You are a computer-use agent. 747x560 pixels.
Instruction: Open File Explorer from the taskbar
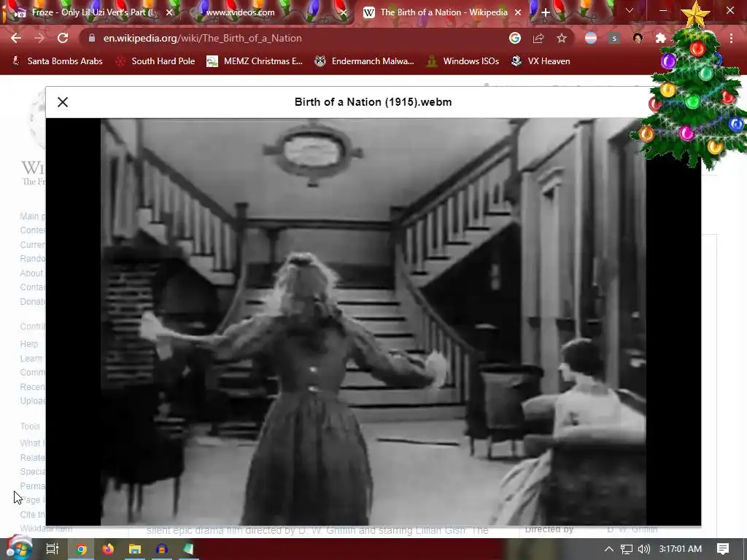click(x=135, y=549)
